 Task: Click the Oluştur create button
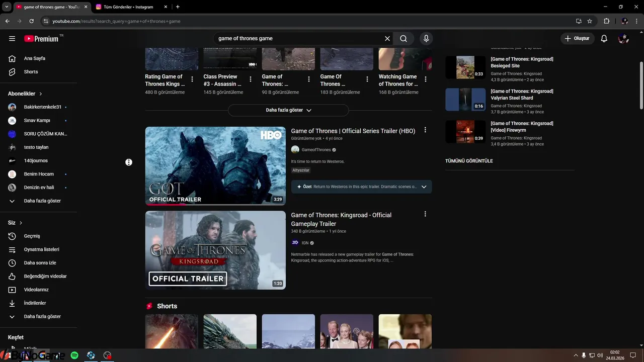[578, 38]
